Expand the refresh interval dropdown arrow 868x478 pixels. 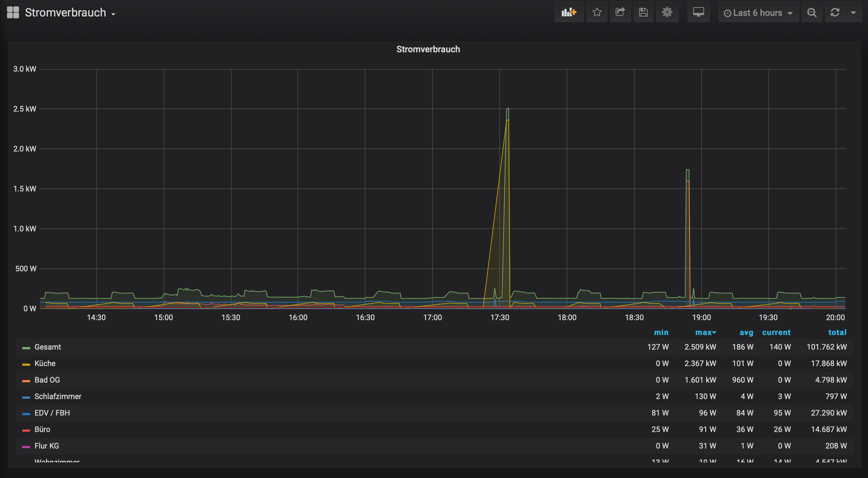coord(853,13)
